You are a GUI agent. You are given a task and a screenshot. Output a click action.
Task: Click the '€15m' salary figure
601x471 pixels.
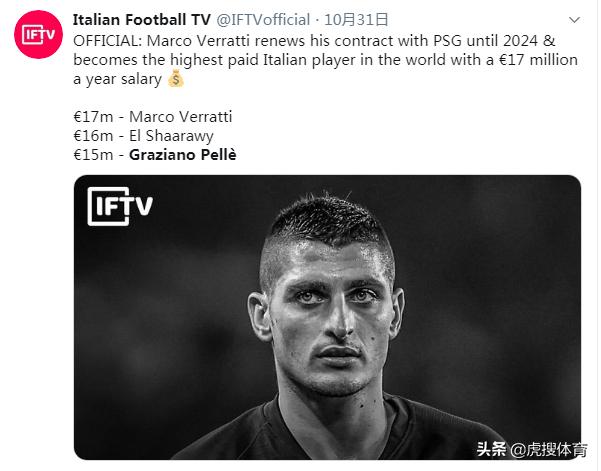click(x=94, y=155)
